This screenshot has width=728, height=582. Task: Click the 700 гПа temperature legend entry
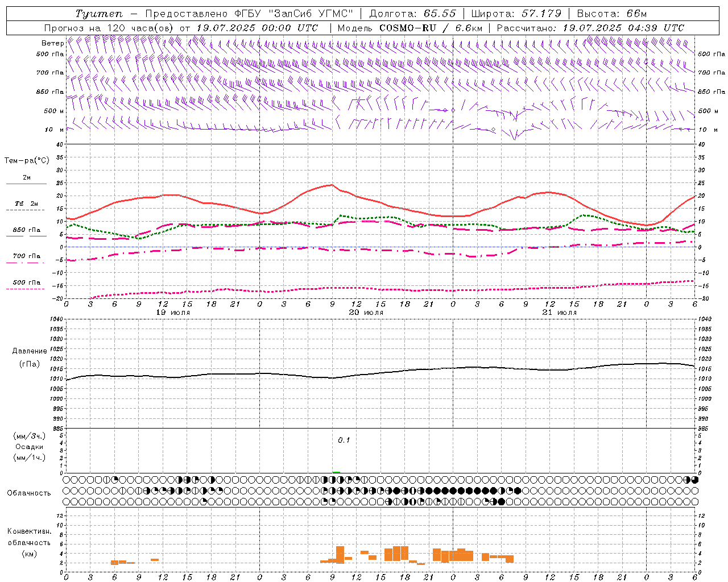pyautogui.click(x=27, y=256)
